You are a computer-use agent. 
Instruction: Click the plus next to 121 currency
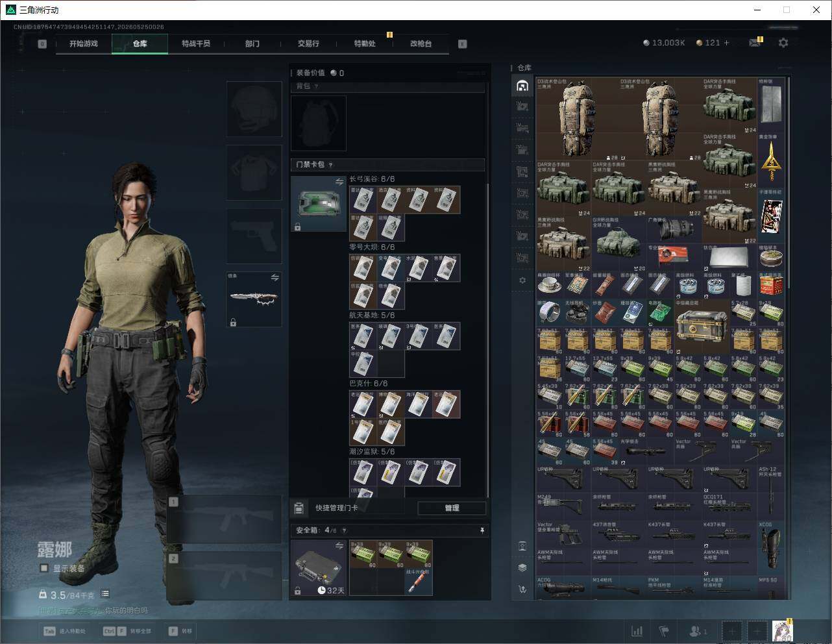pyautogui.click(x=726, y=43)
